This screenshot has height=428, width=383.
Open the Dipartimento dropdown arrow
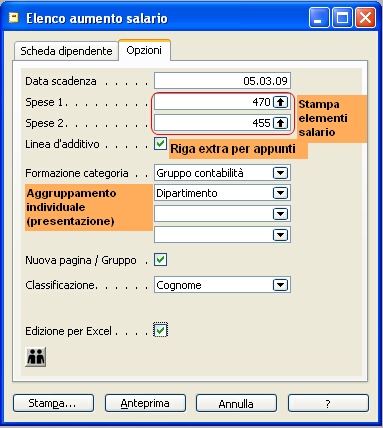(x=280, y=193)
